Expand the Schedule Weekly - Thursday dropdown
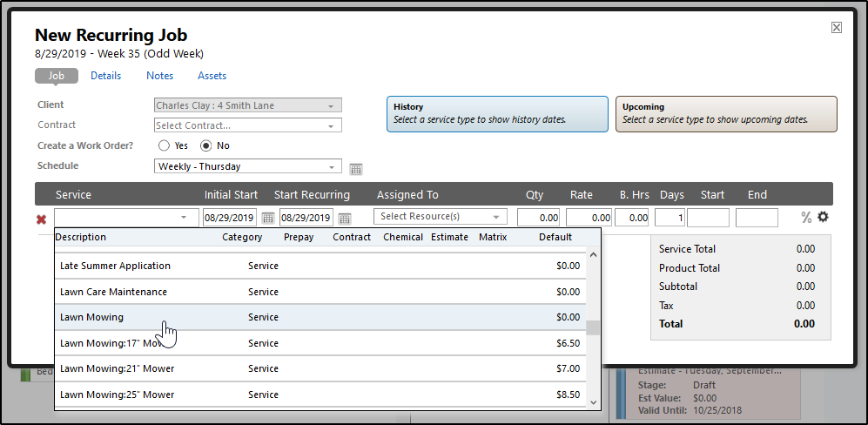This screenshot has height=425, width=868. click(x=248, y=166)
